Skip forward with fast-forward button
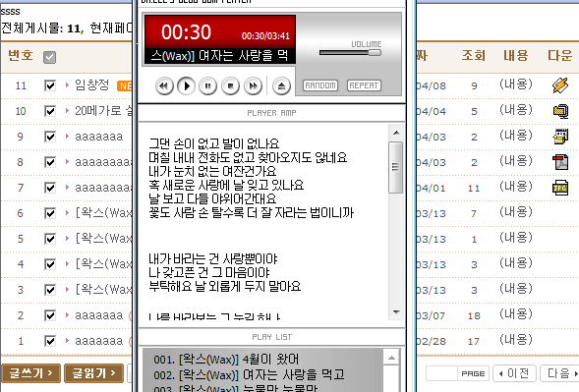The image size is (579, 392). [x=254, y=86]
